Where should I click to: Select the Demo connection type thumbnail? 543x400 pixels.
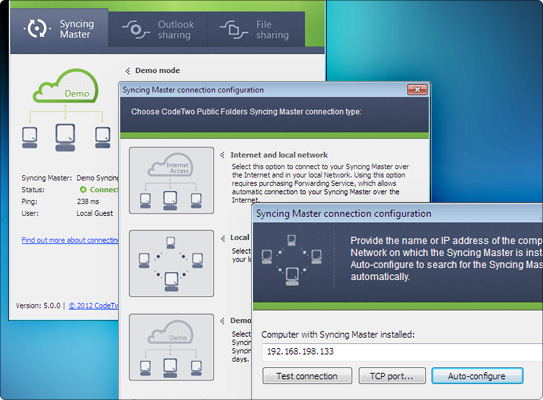(171, 347)
